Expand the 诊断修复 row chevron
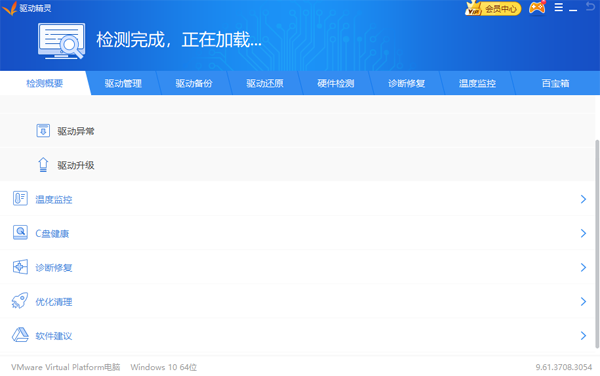Screen dimensions: 600x376 (x=583, y=267)
